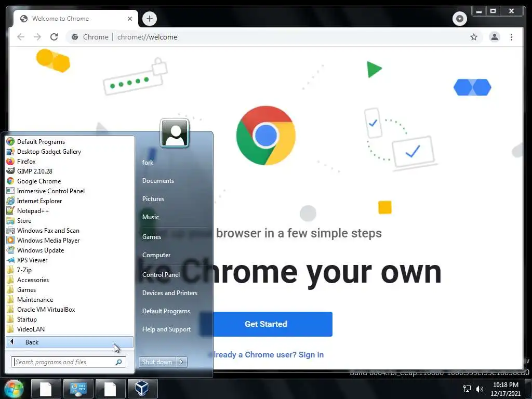Click the Get Started button
The height and width of the screenshot is (399, 532).
pos(266,324)
